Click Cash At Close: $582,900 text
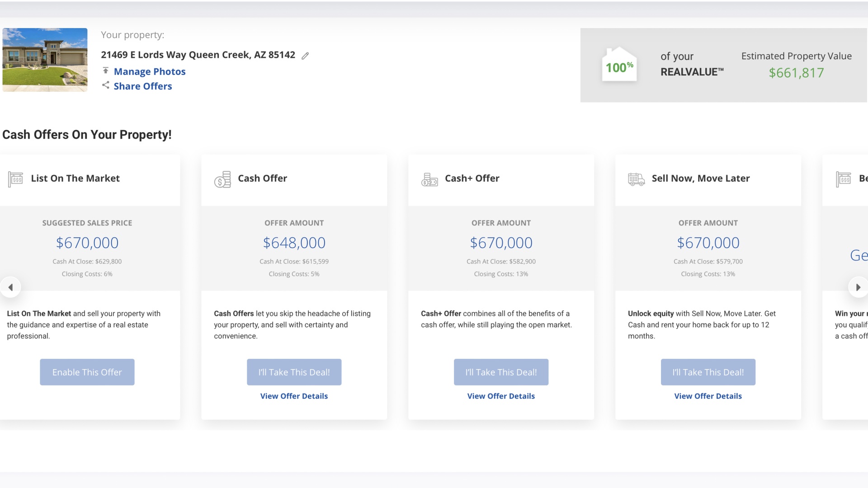This screenshot has height=488, width=868. click(x=501, y=261)
